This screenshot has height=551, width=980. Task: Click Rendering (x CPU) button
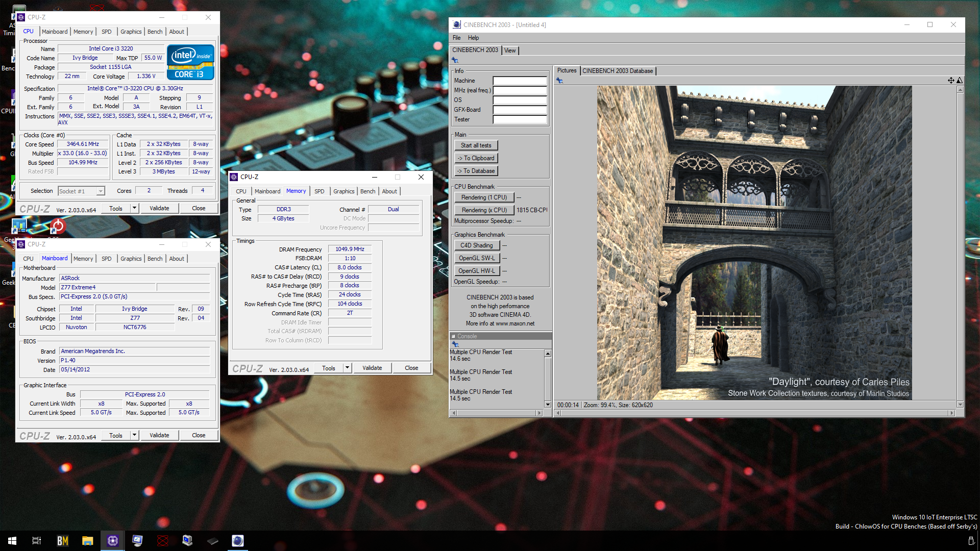pos(484,210)
